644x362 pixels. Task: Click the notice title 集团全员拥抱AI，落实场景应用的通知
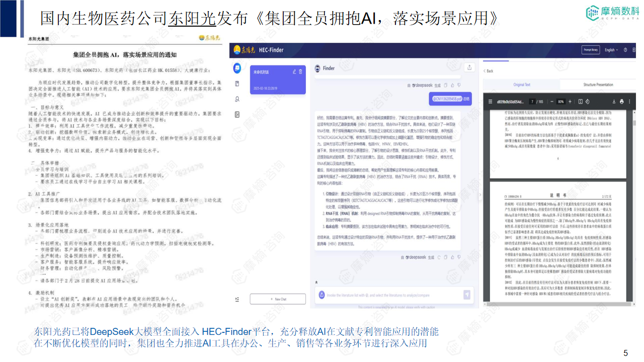coord(125,54)
